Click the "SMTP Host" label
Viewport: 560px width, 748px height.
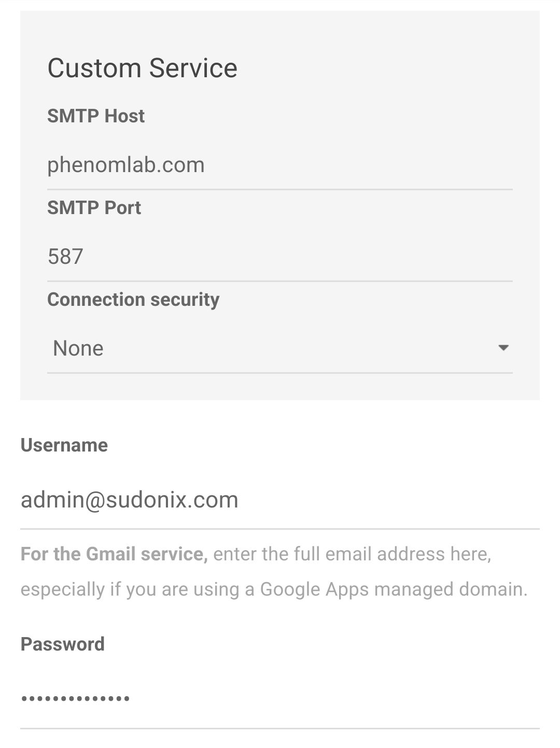pyautogui.click(x=96, y=116)
